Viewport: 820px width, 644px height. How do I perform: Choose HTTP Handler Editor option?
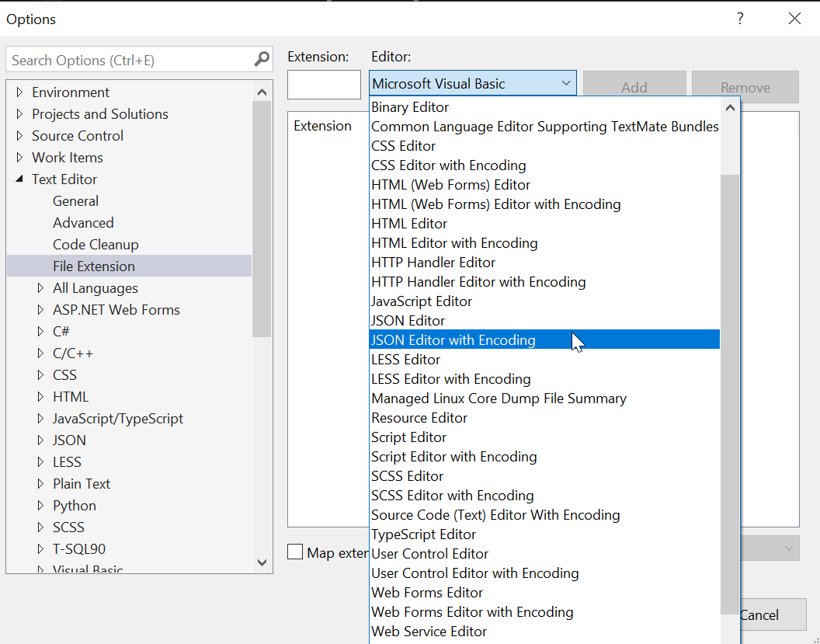544,262
